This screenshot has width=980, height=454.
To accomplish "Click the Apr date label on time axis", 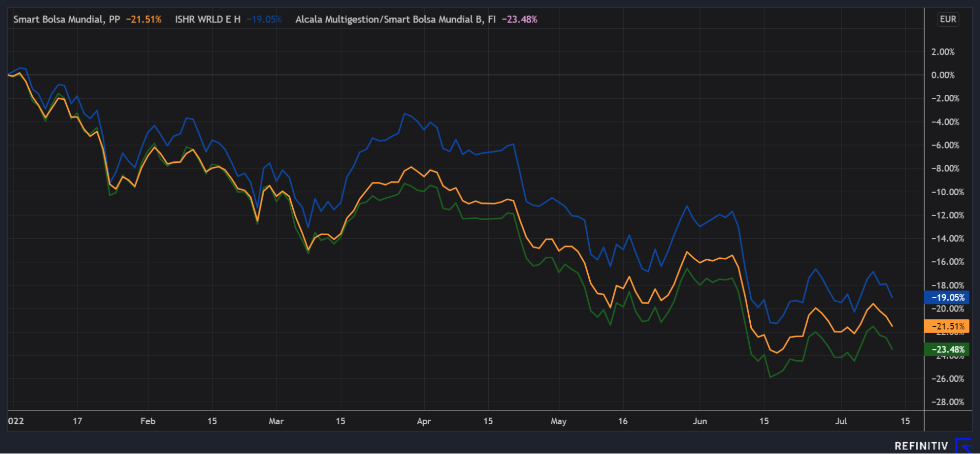I will 424,421.
